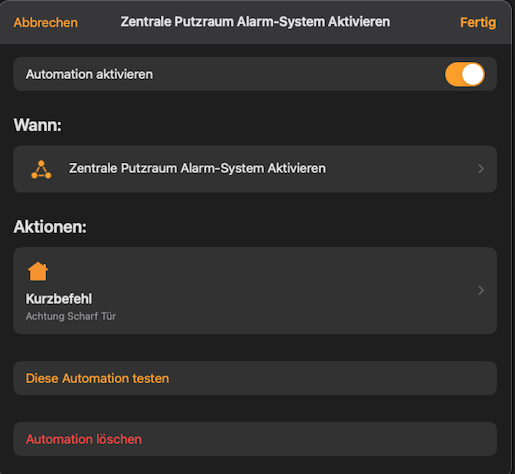Image resolution: width=515 pixels, height=474 pixels.
Task: Click empty area right of Diese Automation testen
Action: (333, 378)
